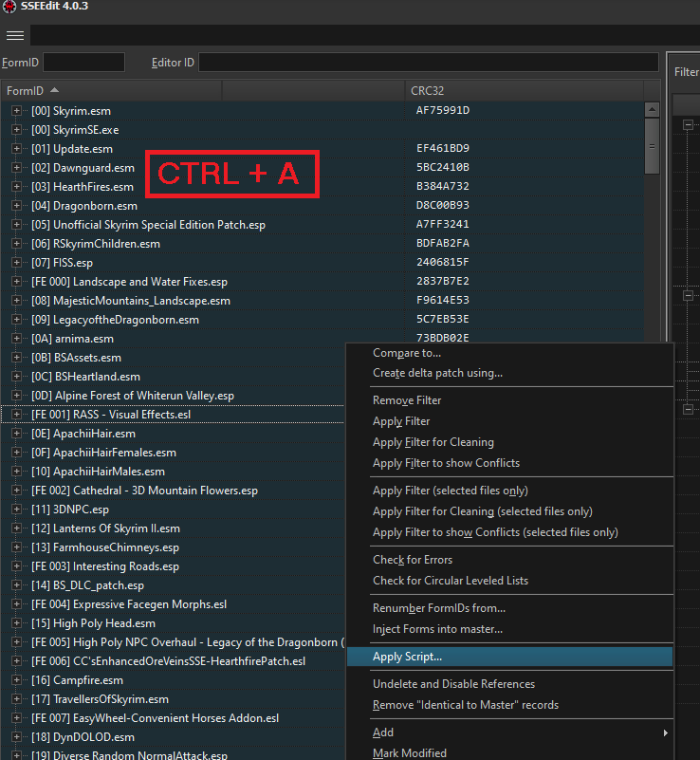Expand the [02] Dawnguard.esm node
Image resolution: width=700 pixels, height=760 pixels.
coord(16,168)
